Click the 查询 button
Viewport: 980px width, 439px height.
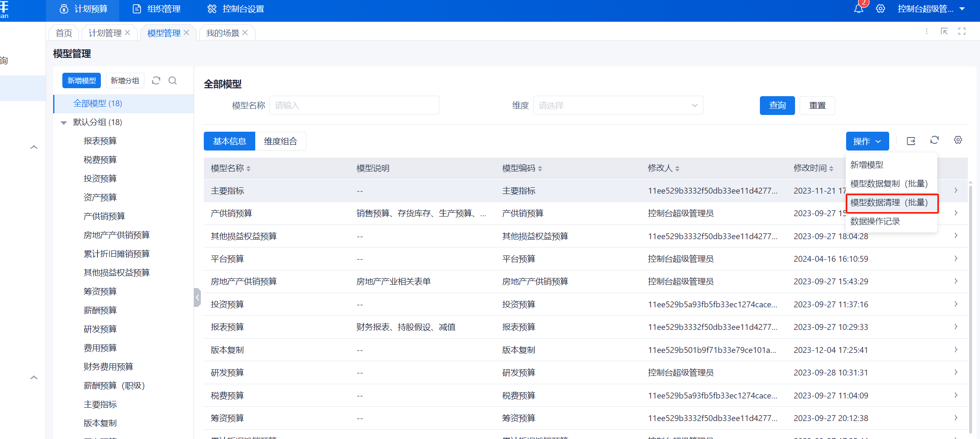pos(777,105)
